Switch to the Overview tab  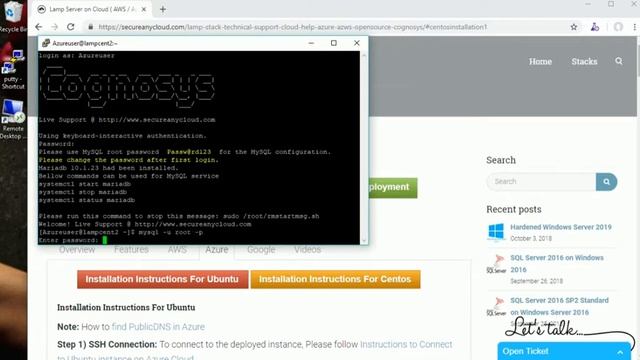pyautogui.click(x=77, y=249)
